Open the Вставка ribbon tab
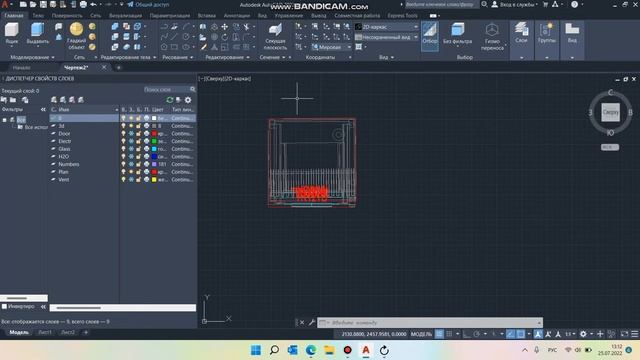This screenshot has width=640, height=360. (x=207, y=16)
